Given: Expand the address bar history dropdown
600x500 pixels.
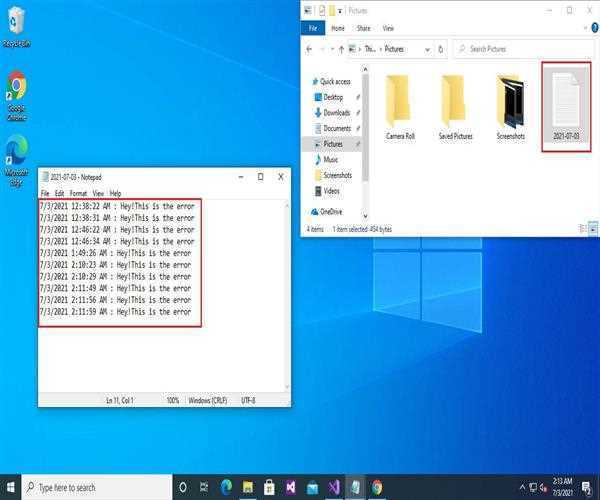Looking at the screenshot, I should pos(429,48).
